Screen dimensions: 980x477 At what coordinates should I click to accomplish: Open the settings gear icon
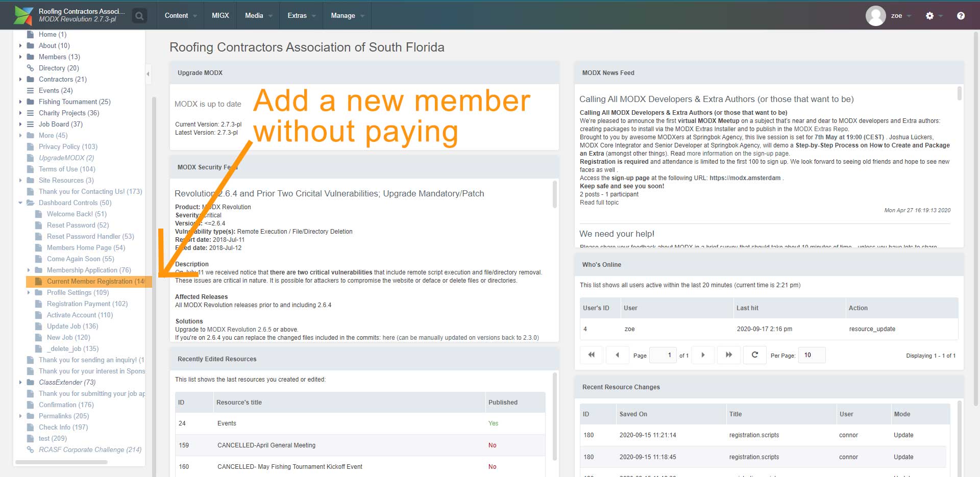click(x=929, y=16)
